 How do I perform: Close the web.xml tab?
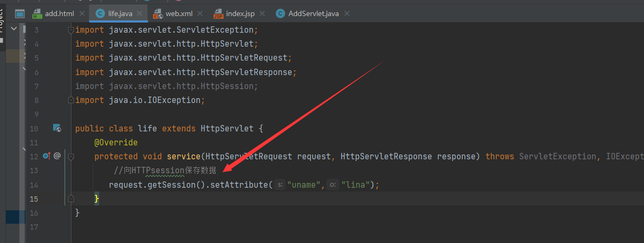tap(200, 13)
